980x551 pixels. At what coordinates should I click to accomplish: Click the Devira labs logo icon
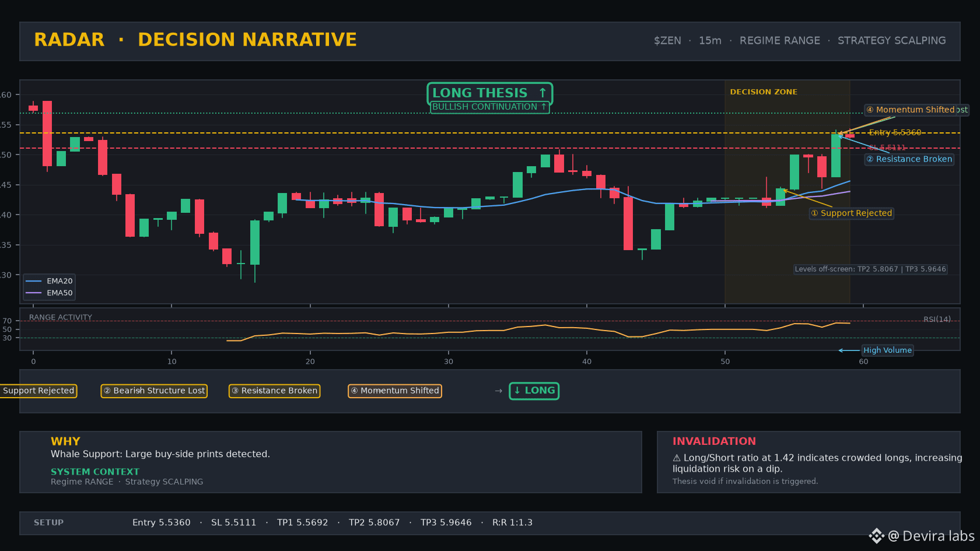tap(877, 536)
